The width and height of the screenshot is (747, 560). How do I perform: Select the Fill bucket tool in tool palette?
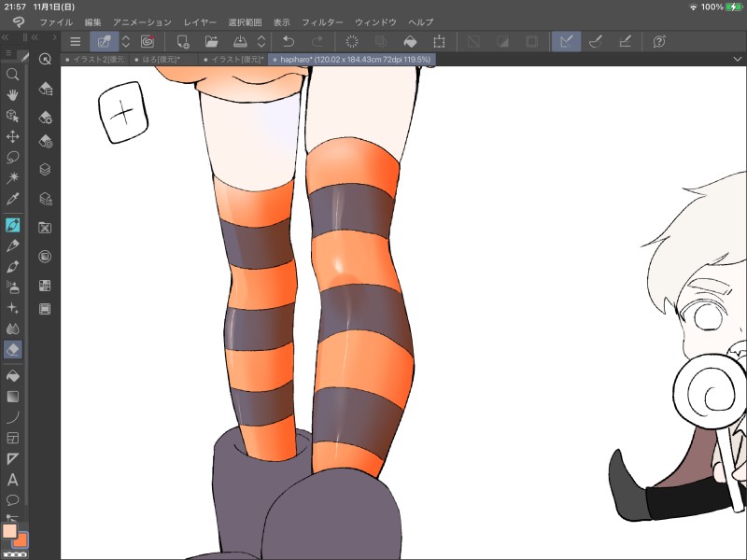pyautogui.click(x=13, y=376)
